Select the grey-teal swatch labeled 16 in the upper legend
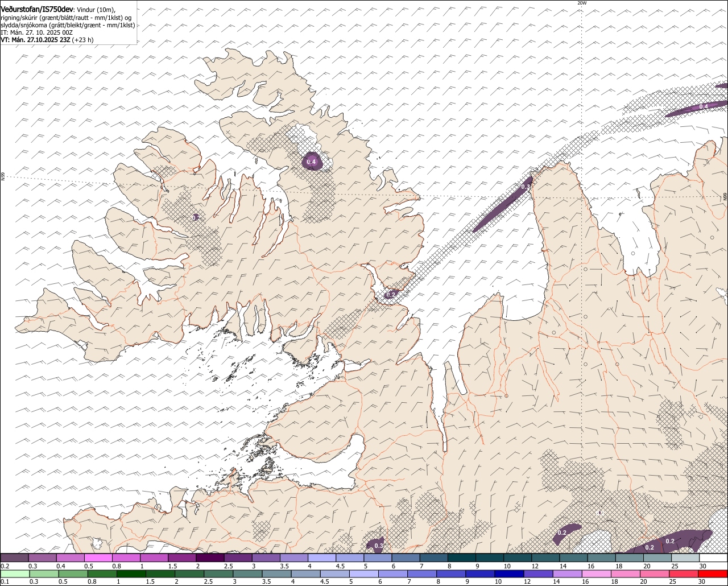728x586 pixels. pos(602,558)
